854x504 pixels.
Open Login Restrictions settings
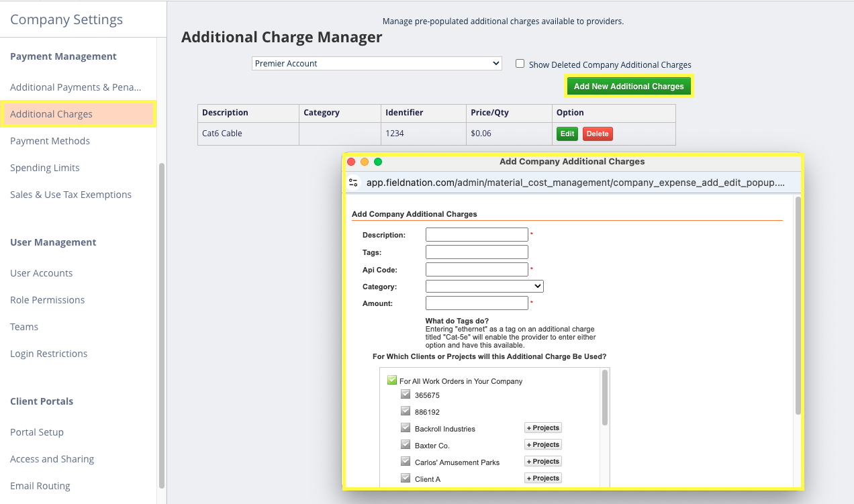(x=49, y=354)
